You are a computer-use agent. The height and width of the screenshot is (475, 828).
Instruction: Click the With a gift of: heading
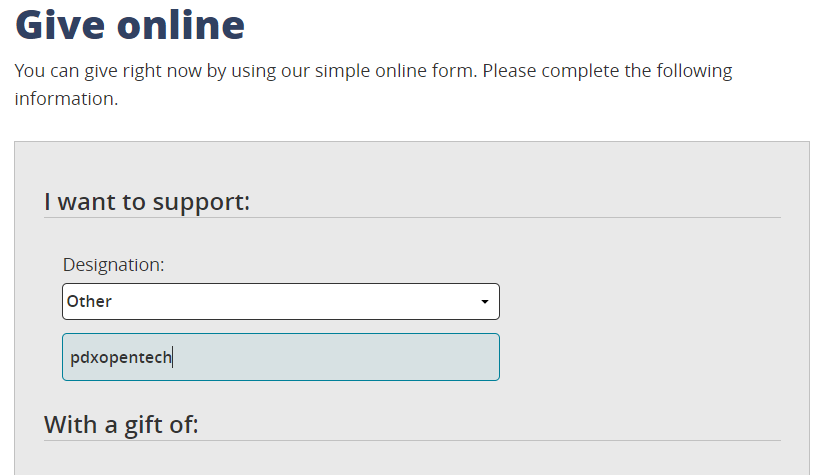tap(121, 425)
